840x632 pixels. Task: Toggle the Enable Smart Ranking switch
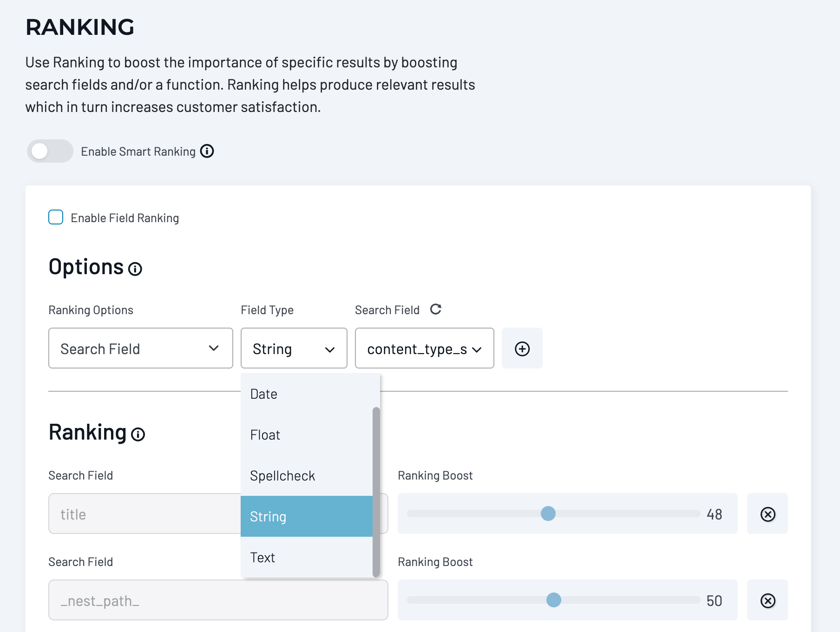click(x=50, y=151)
